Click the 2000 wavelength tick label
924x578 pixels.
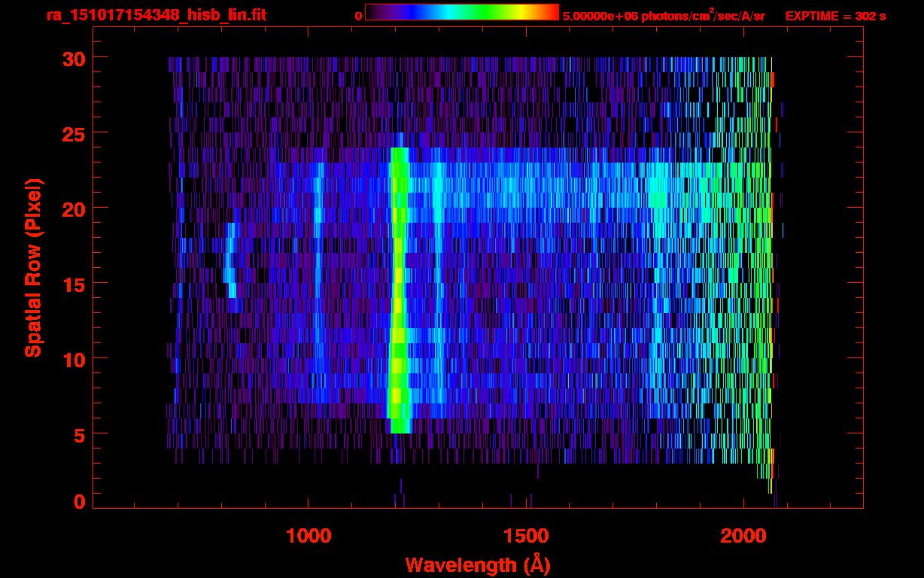tap(744, 536)
